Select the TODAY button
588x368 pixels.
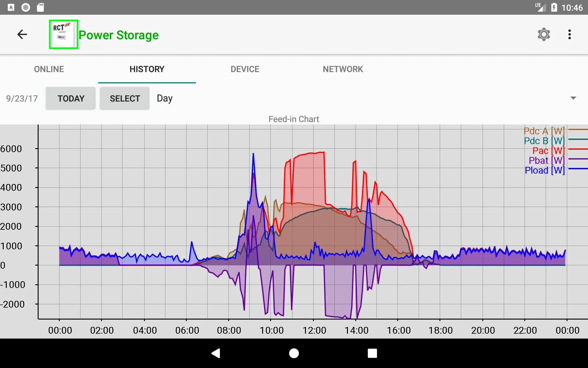pyautogui.click(x=71, y=98)
